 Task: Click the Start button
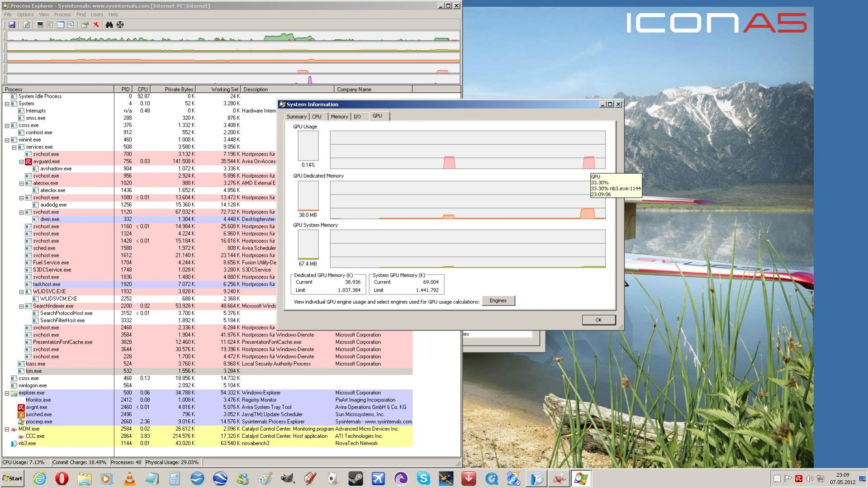point(12,479)
